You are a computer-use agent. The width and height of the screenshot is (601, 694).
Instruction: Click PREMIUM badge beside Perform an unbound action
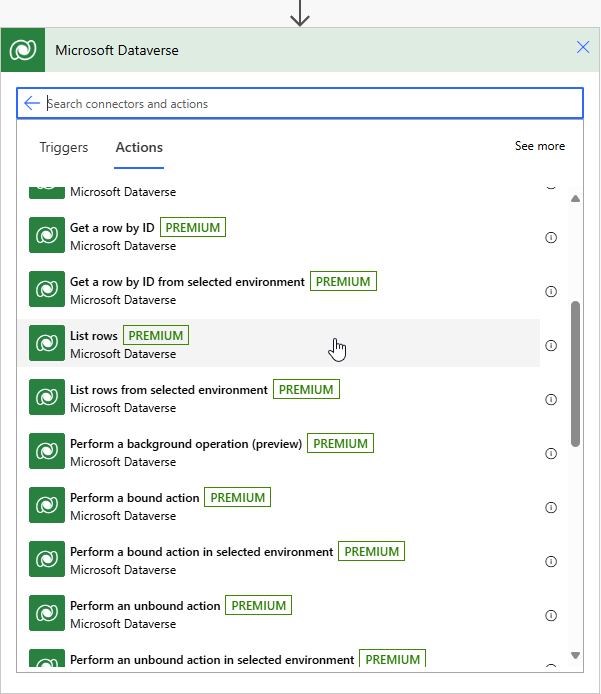point(258,605)
